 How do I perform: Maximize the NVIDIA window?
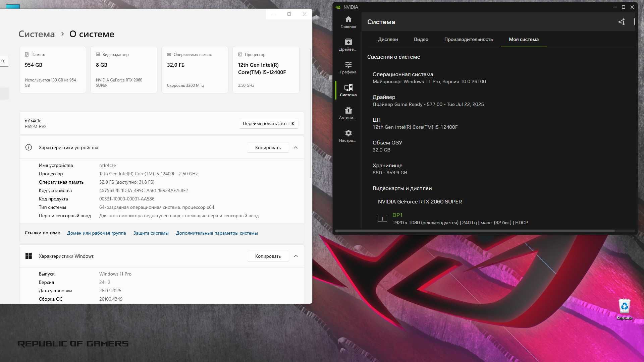[x=623, y=7]
